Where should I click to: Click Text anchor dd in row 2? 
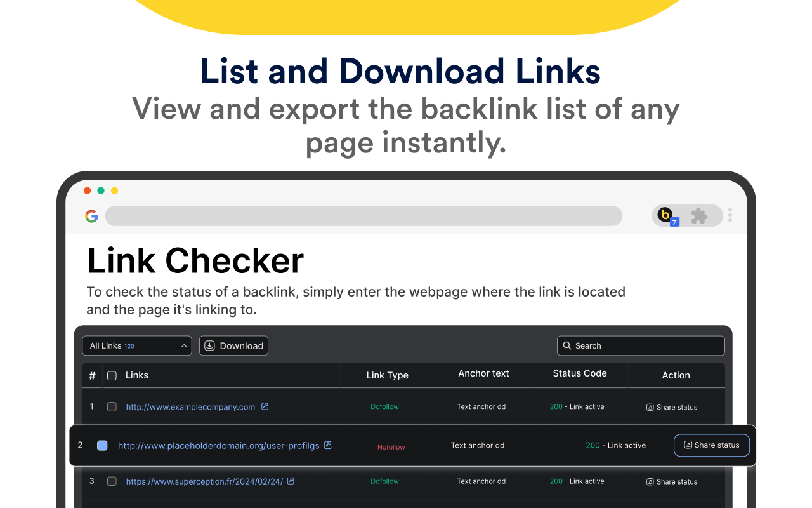(x=478, y=445)
